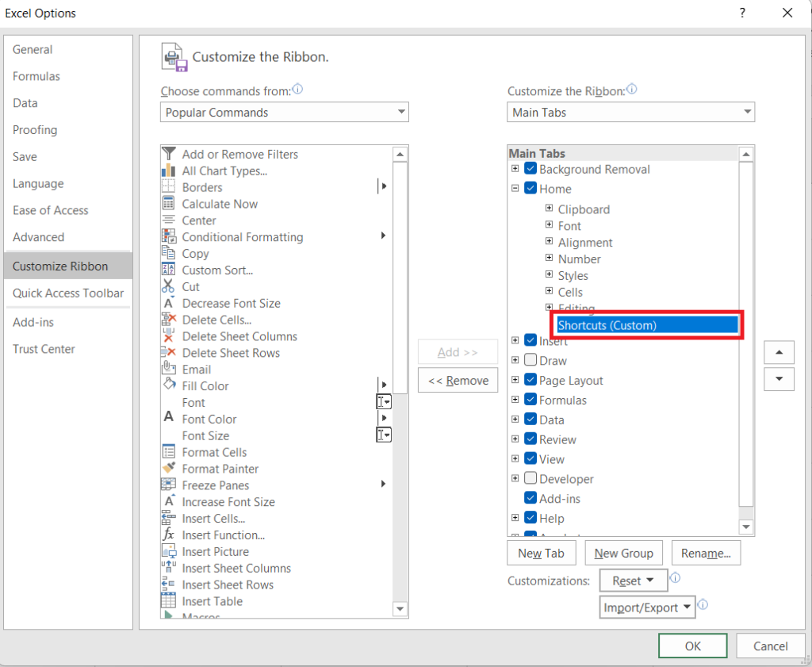Viewport: 812px width, 667px height.
Task: Select the Cut command
Action: point(189,286)
